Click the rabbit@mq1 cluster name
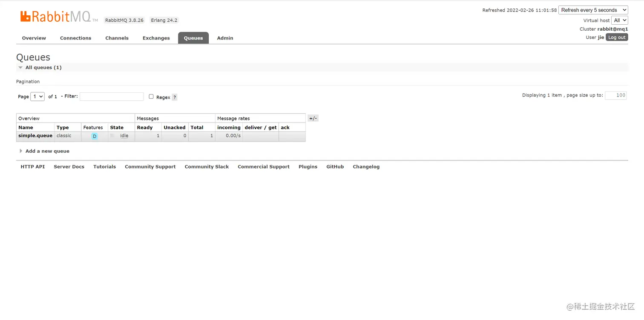The height and width of the screenshot is (320, 644). click(x=612, y=29)
